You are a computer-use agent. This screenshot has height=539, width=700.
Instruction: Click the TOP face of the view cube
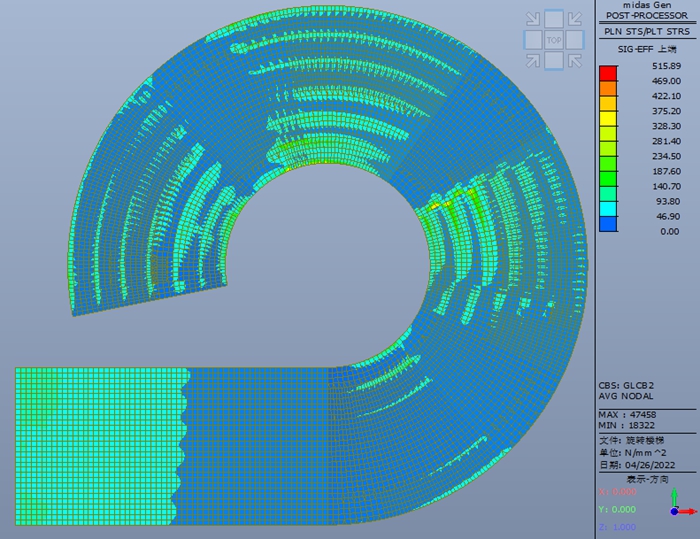tap(555, 40)
